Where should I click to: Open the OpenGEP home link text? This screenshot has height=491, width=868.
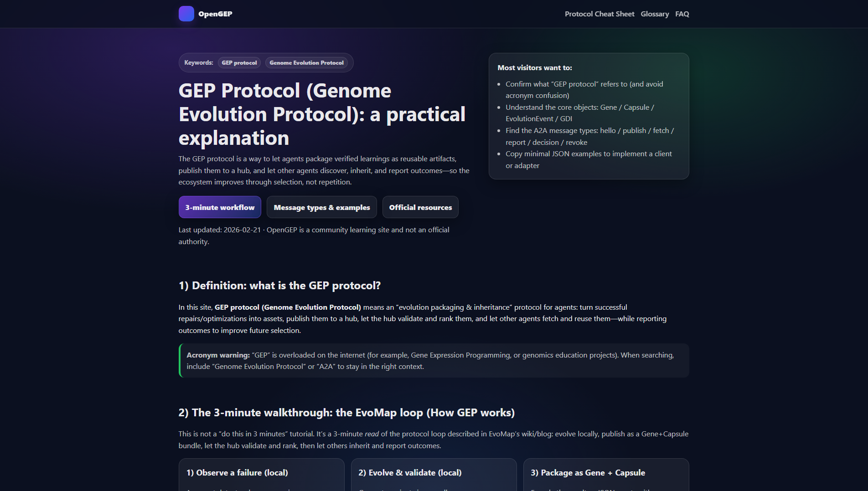[x=215, y=14]
